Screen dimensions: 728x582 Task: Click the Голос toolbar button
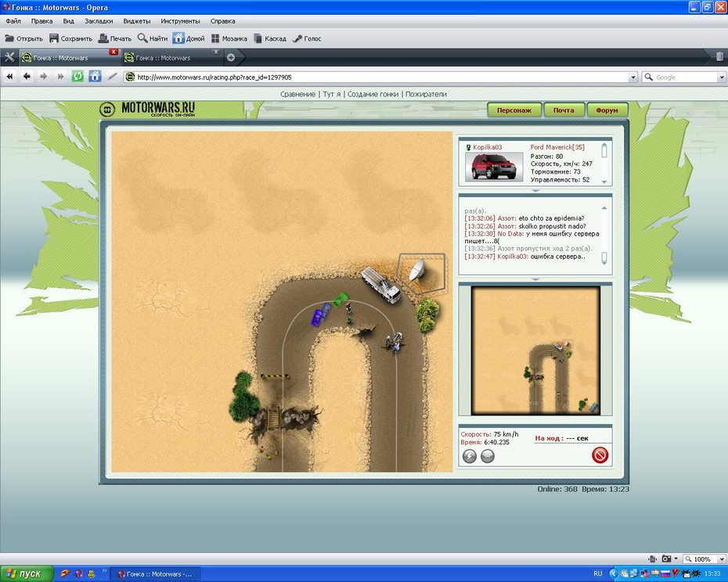[x=307, y=38]
